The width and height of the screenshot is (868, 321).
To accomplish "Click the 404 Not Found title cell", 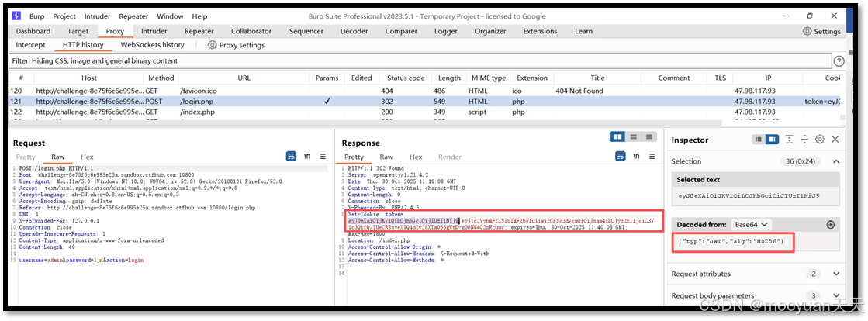I will [579, 91].
